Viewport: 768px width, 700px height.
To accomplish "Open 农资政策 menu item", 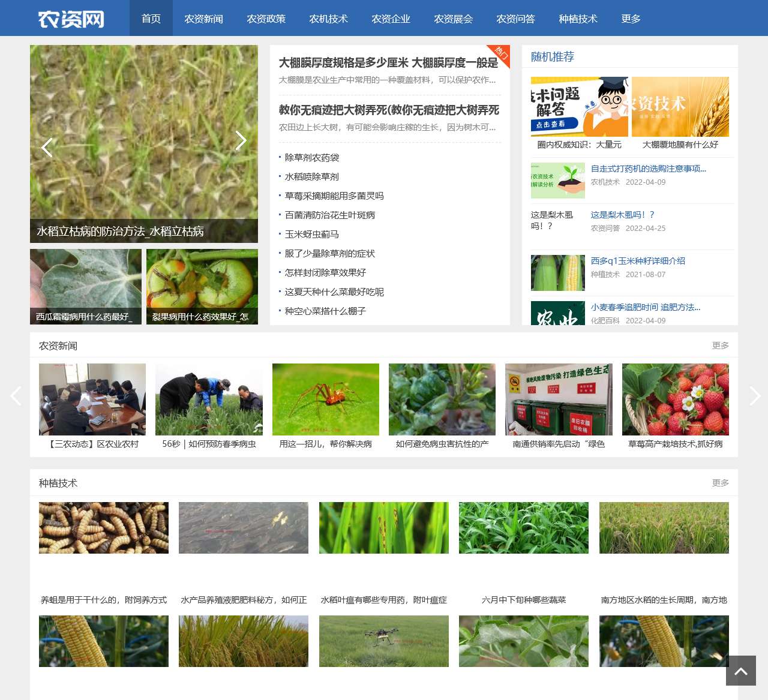I will 266,18.
